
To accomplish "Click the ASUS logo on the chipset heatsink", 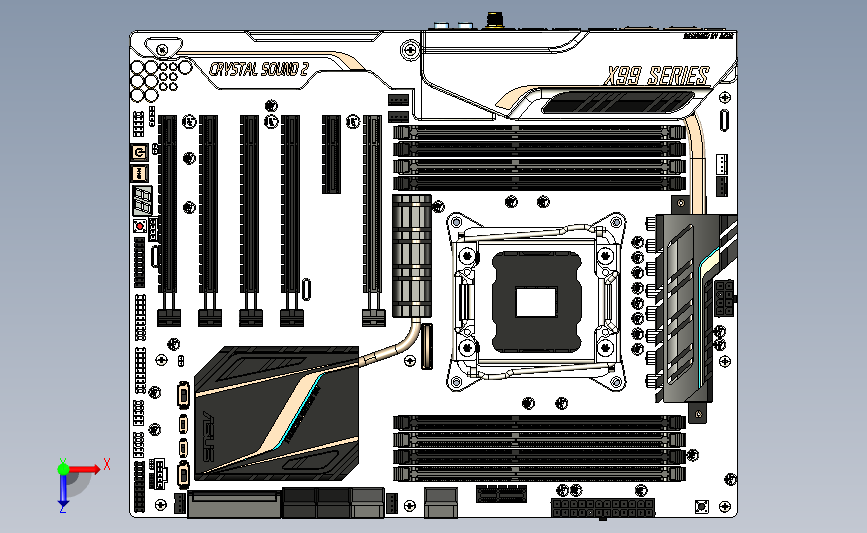I will click(208, 435).
